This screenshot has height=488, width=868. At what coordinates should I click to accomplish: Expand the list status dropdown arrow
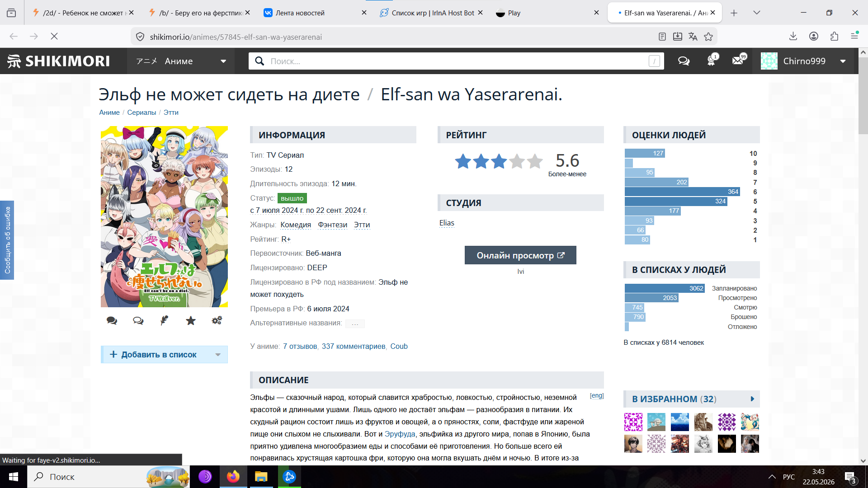click(x=218, y=355)
